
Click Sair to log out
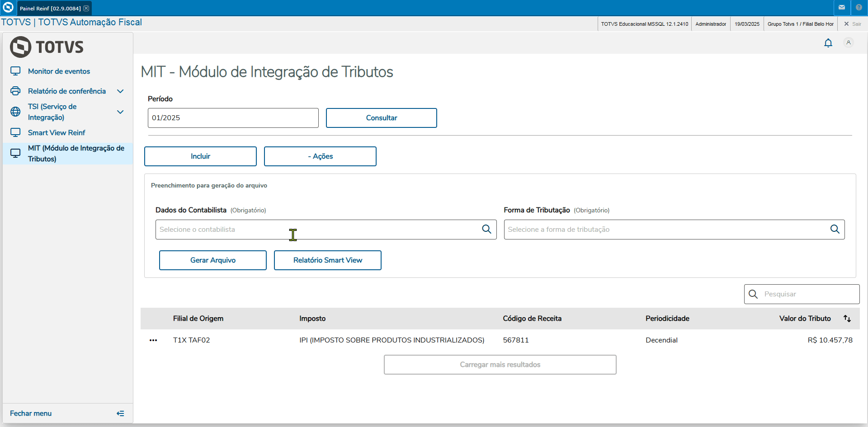click(853, 24)
